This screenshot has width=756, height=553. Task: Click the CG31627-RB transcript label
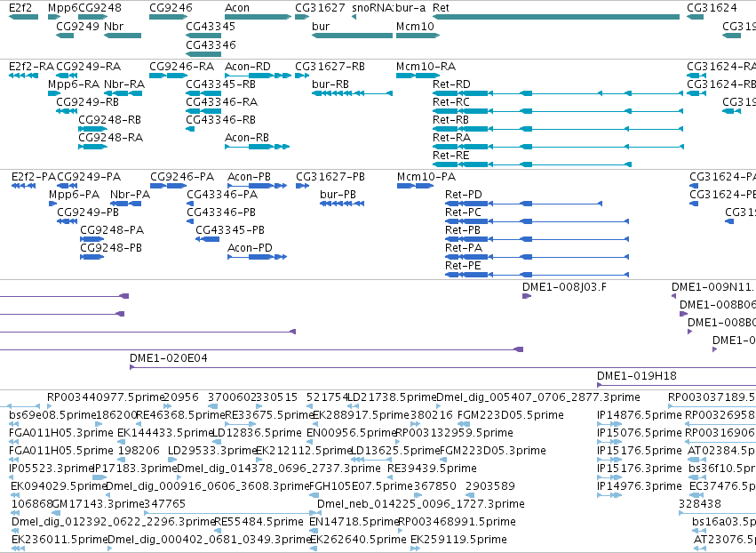coord(330,66)
